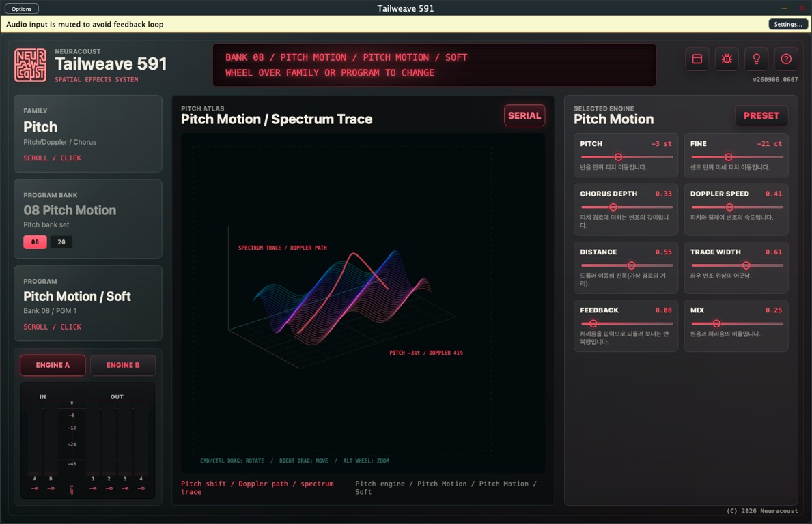Click the lightbulb tips icon
The image size is (812, 524).
coord(756,59)
